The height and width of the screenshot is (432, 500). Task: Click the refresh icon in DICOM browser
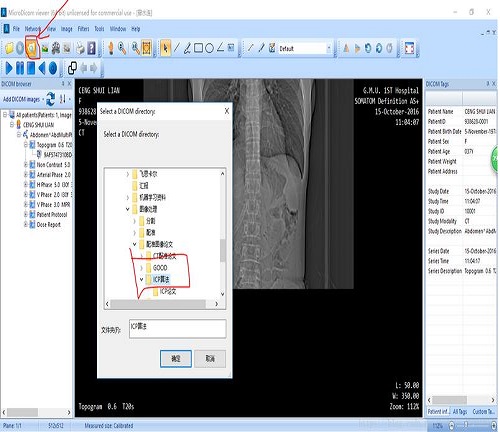coord(51,99)
